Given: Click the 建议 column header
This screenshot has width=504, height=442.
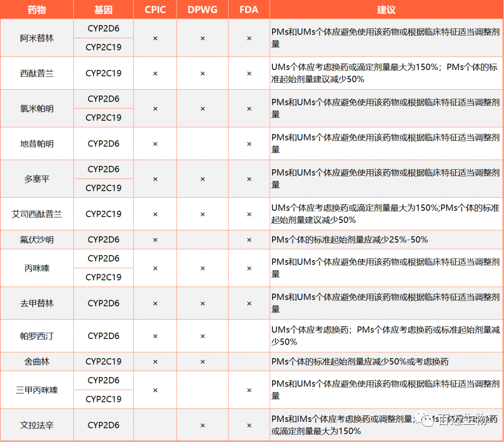Looking at the screenshot, I should coord(386,10).
